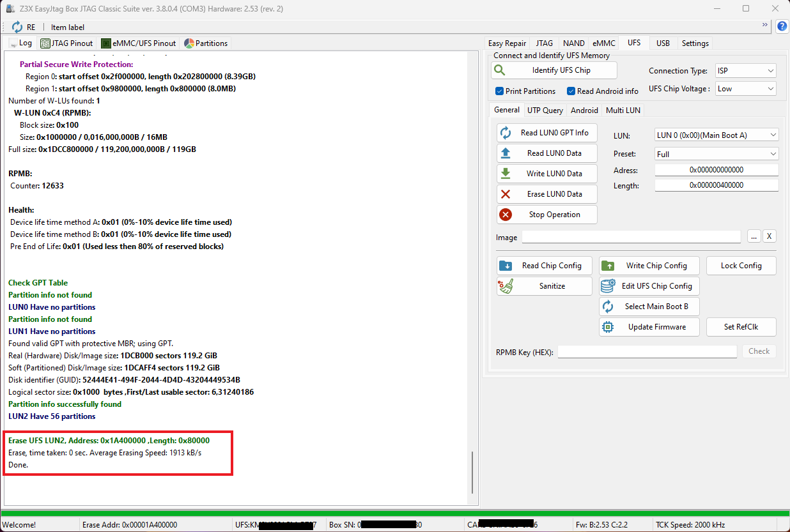This screenshot has height=532, width=790.
Task: Switch to the Partitions tab
Action: 206,43
